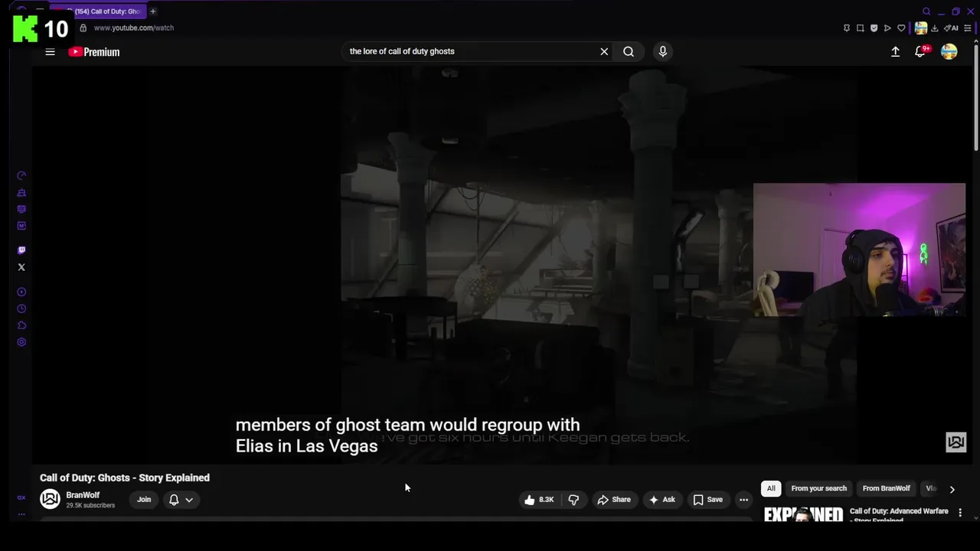Click the send/flow arrow toolbar icon
This screenshot has height=551, width=980.
coord(887,28)
